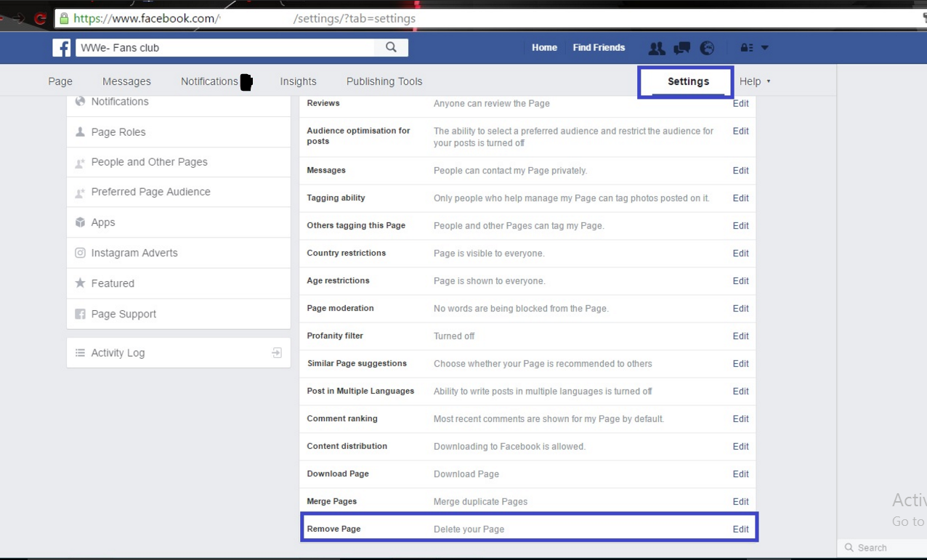
Task: Click the Page Support Facebook icon
Action: coord(80,314)
